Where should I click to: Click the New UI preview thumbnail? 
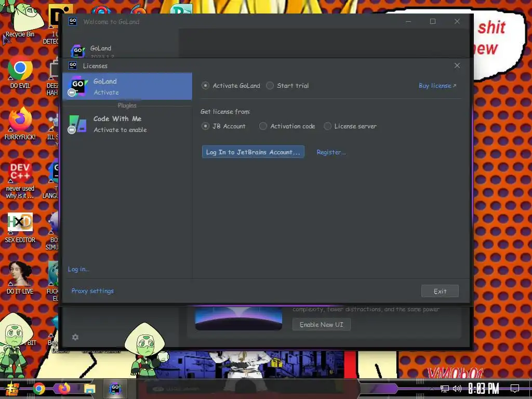click(238, 318)
